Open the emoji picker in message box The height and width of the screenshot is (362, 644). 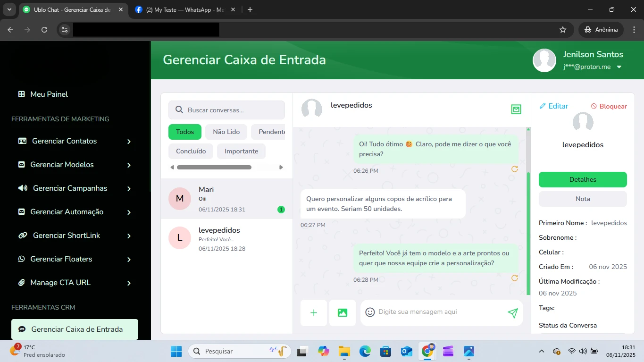[x=370, y=312]
